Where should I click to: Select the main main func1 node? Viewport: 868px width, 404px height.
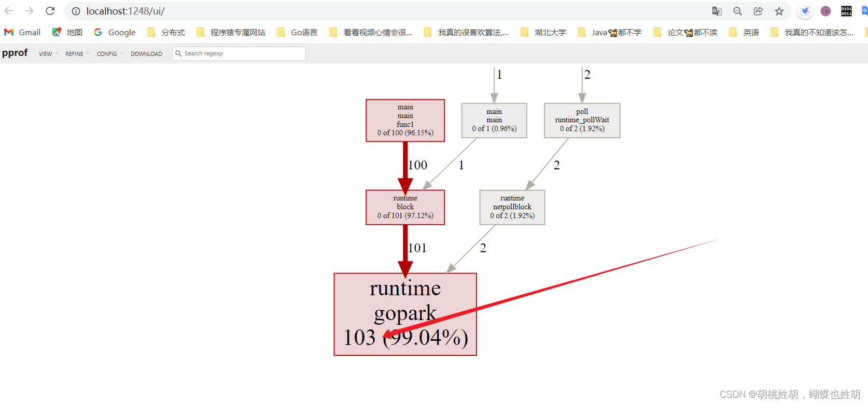[x=405, y=120]
